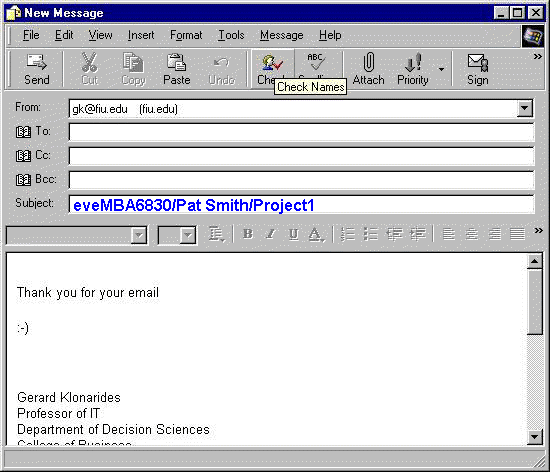
Task: Click the Paste clipboard icon
Action: coord(176,62)
